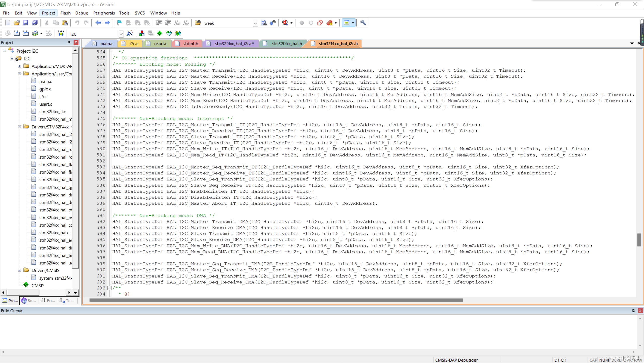Screen dimensions: 644x363
Task: Click the Save All toolbar icon
Action: [35, 23]
